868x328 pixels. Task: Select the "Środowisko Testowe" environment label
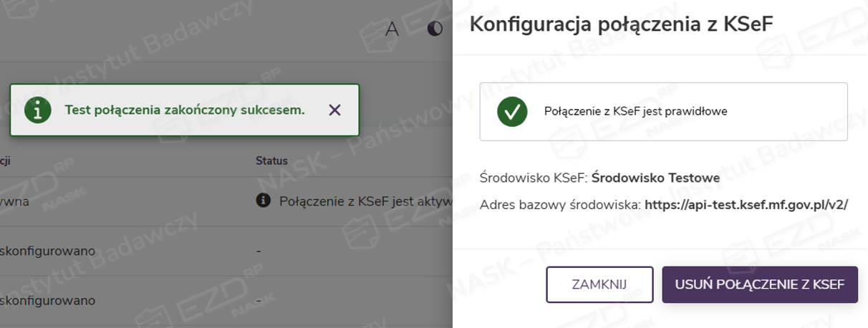[655, 178]
